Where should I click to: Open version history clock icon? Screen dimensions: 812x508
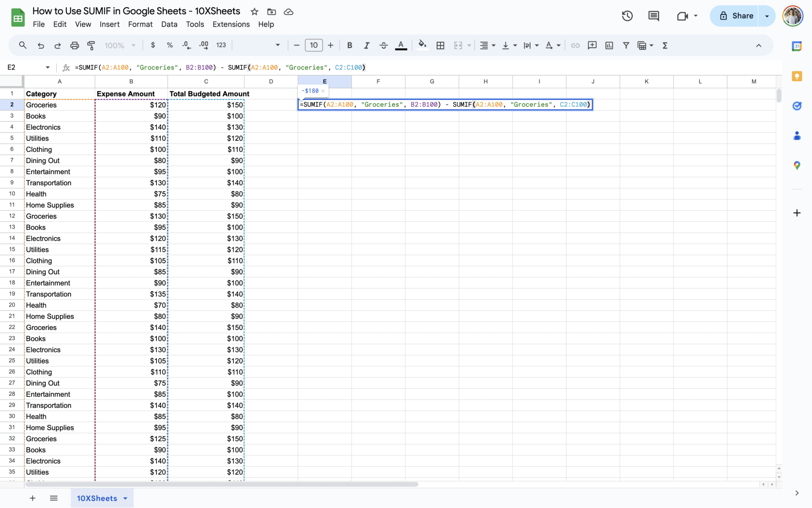pos(627,16)
